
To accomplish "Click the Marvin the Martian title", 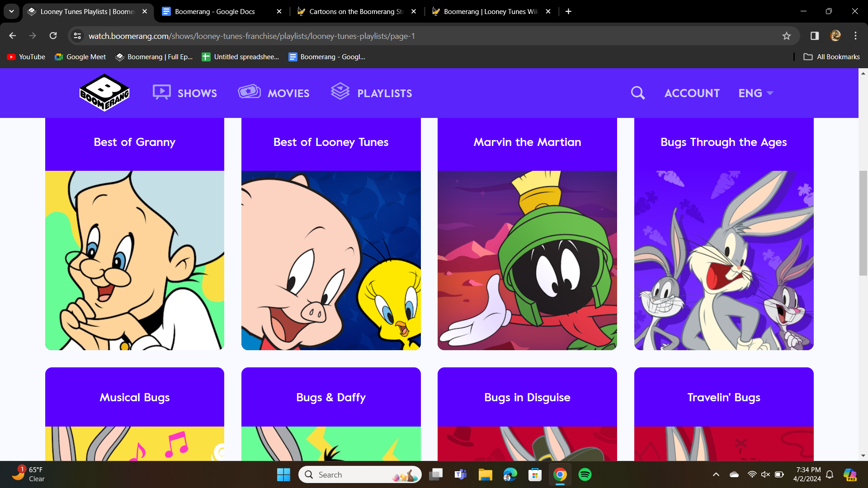I will click(527, 142).
